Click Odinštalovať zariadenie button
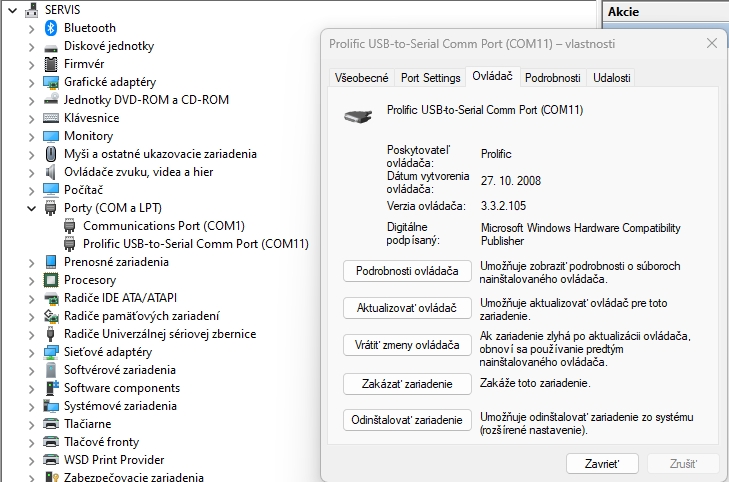 pyautogui.click(x=407, y=420)
